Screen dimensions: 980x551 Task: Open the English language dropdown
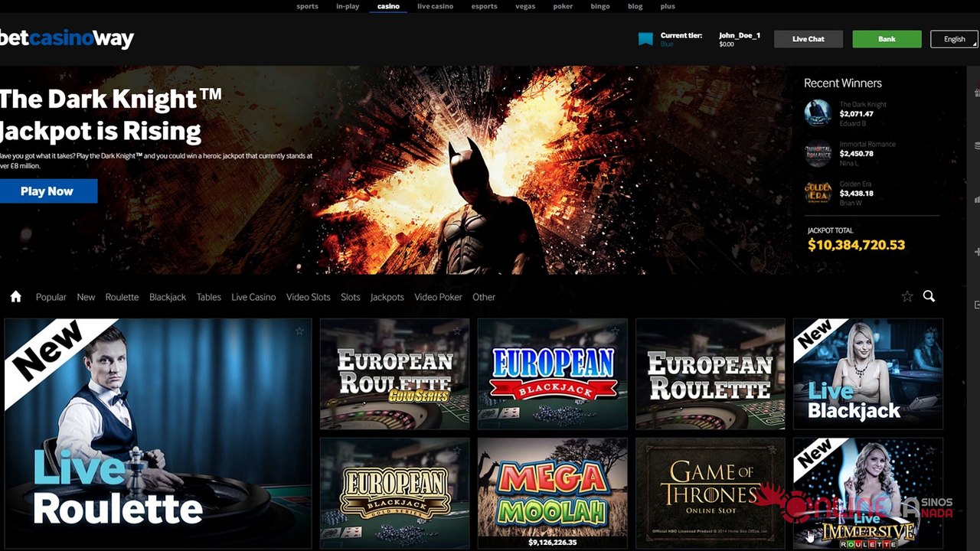coord(954,39)
